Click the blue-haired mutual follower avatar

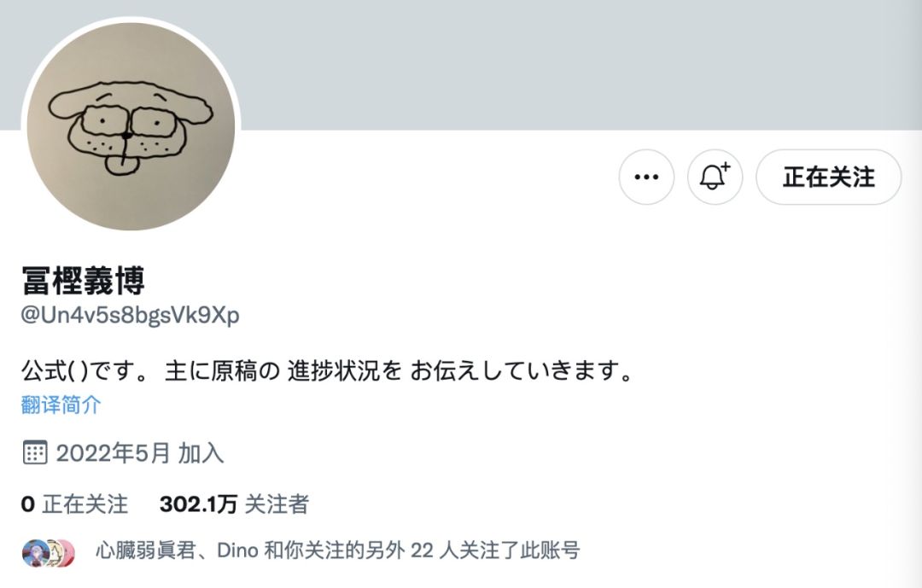coord(35,553)
